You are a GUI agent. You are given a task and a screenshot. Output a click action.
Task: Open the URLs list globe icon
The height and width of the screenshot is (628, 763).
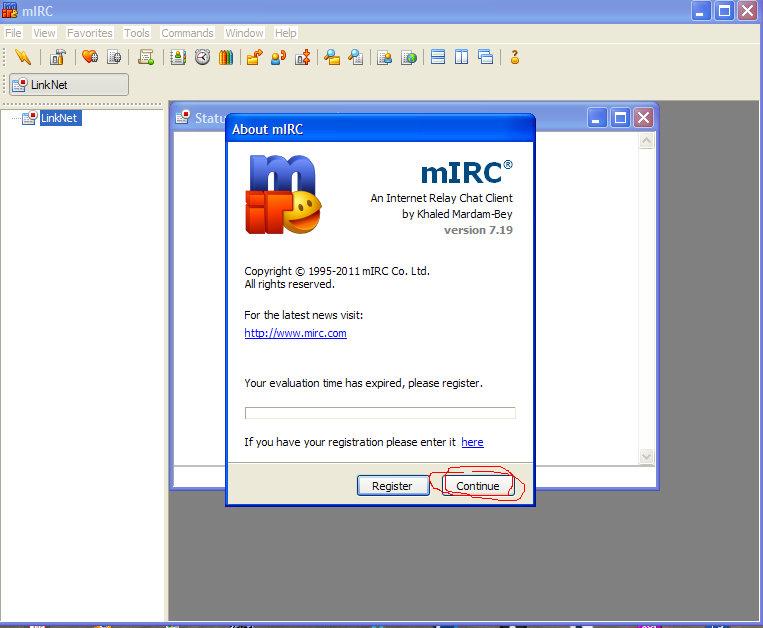pos(409,57)
